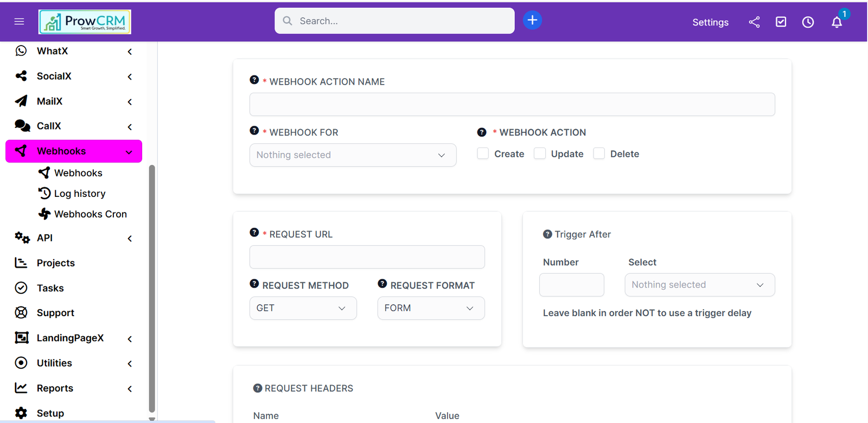Viewport: 868px width, 423px height.
Task: Open the Trigger After Select dropdown
Action: click(x=700, y=285)
